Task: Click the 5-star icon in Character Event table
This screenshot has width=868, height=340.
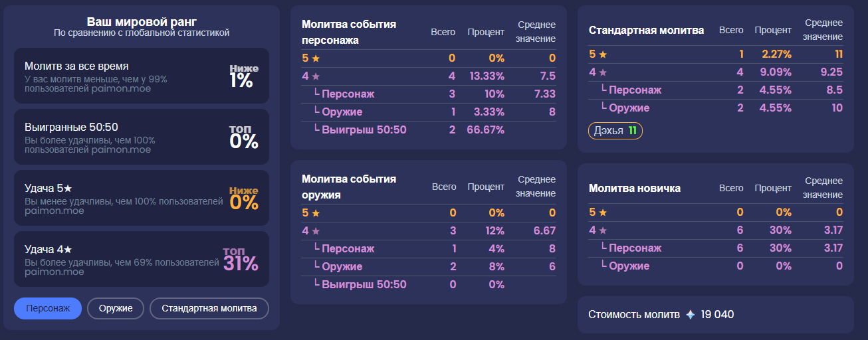Action: [316, 58]
